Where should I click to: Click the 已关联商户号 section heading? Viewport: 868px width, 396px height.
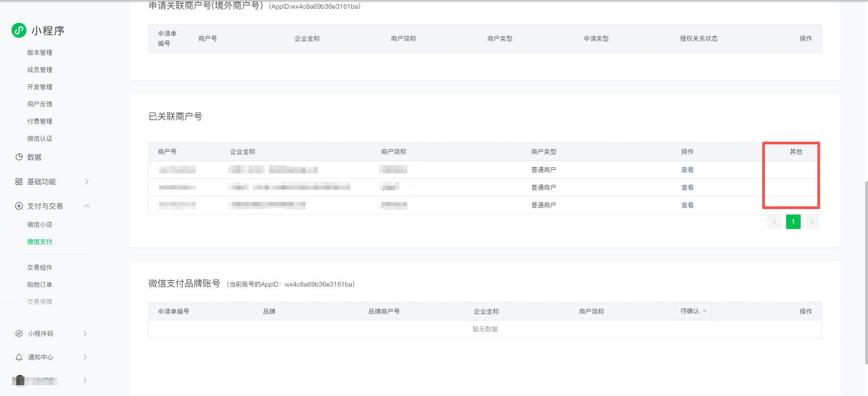tap(175, 116)
